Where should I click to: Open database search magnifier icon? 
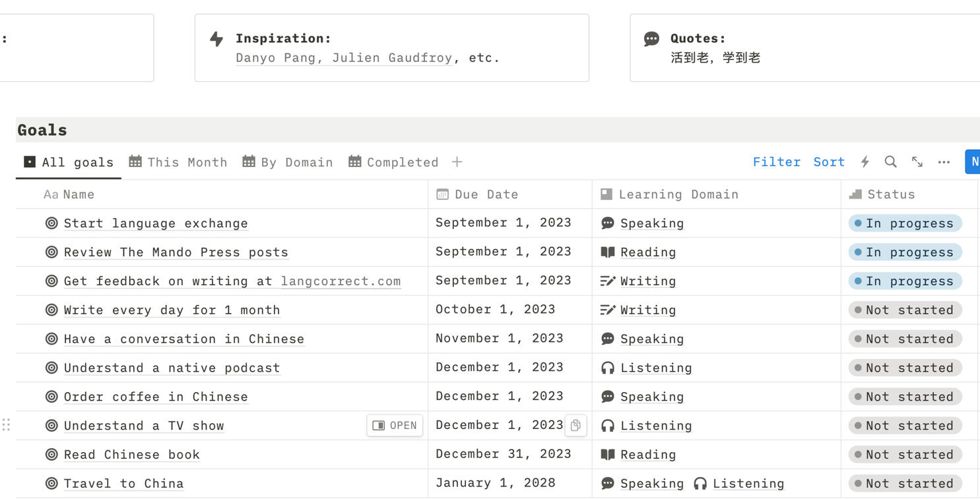tap(890, 162)
